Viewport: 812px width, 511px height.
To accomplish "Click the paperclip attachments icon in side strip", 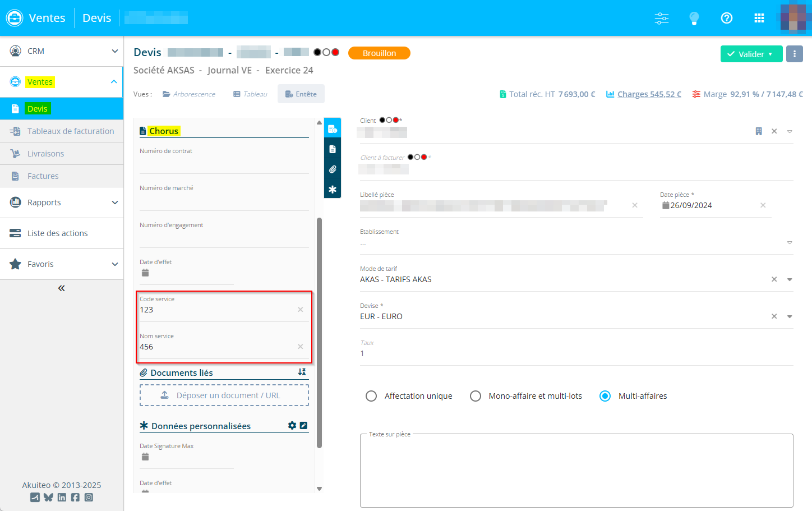I will [x=333, y=169].
